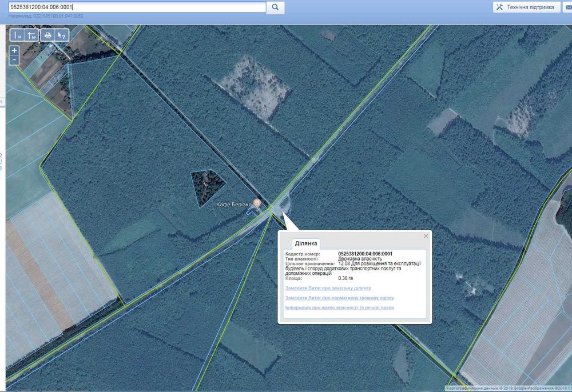Click the 0.38 га area value
This screenshot has height=392, width=572.
pyautogui.click(x=345, y=278)
